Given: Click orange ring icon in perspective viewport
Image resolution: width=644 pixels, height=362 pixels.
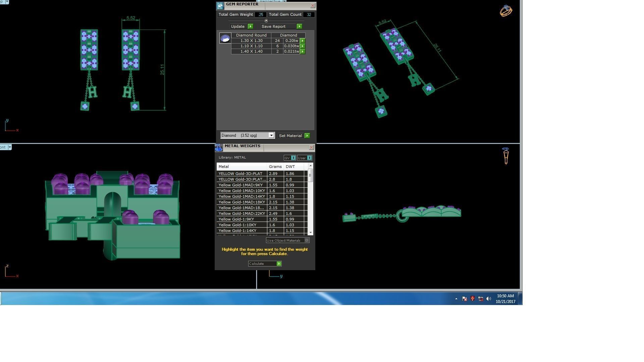Looking at the screenshot, I should [x=506, y=11].
